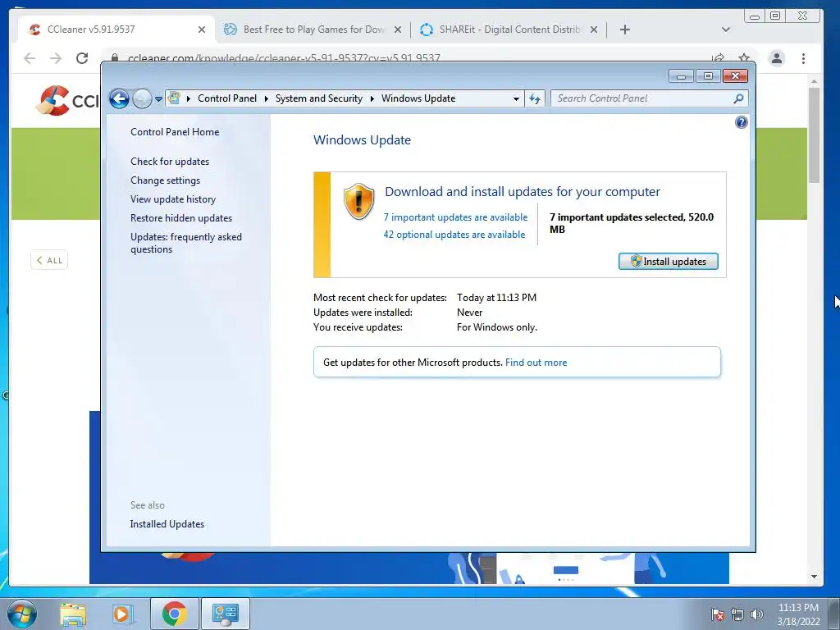Screen dimensions: 840x630
Task: Click the Control Panel icon in address bar
Action: tap(174, 98)
